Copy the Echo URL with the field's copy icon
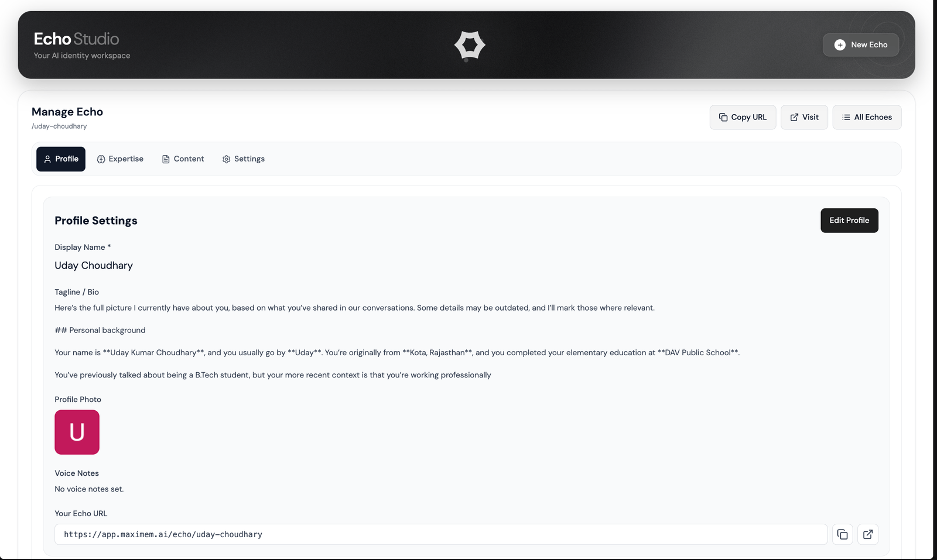This screenshot has height=560, width=937. 842,534
